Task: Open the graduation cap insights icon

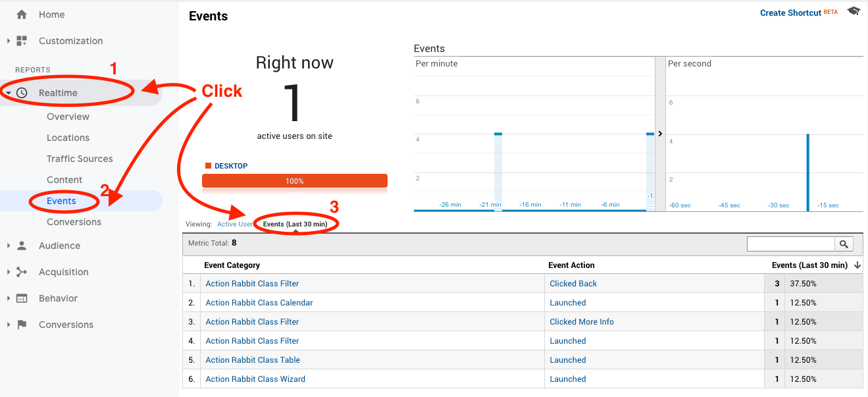Action: click(853, 11)
